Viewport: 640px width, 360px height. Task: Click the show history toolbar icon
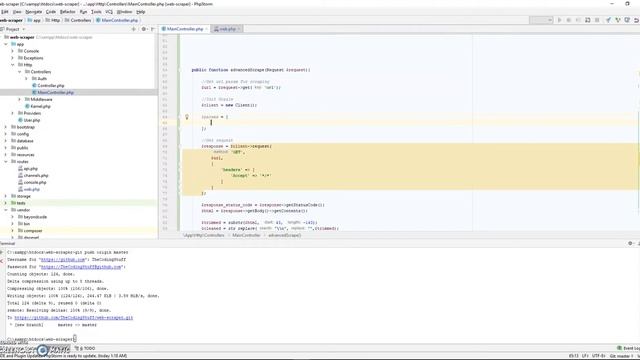pos(627,20)
